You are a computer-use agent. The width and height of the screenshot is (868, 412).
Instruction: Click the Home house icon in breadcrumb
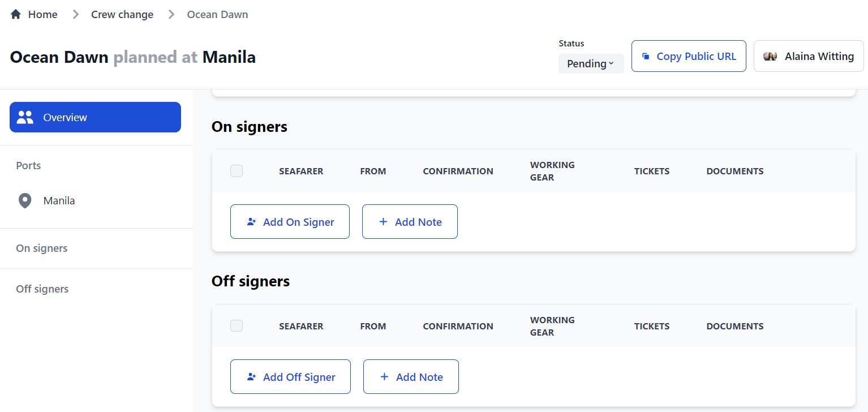click(x=16, y=14)
